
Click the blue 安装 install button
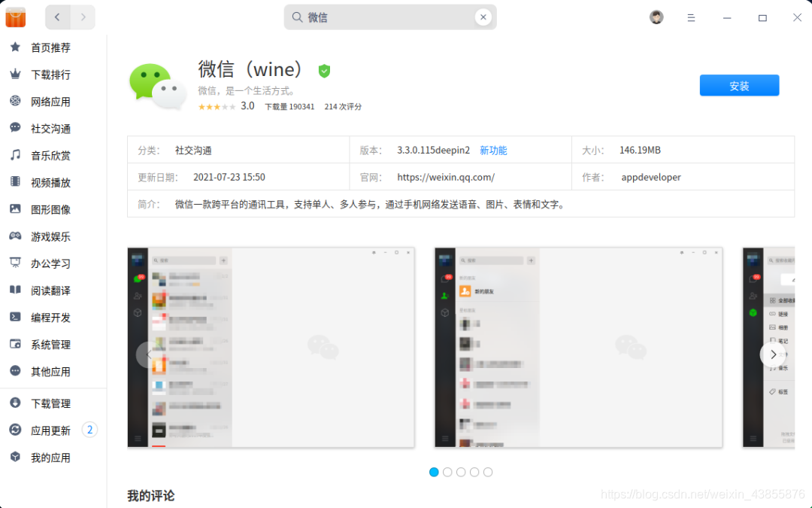point(739,85)
